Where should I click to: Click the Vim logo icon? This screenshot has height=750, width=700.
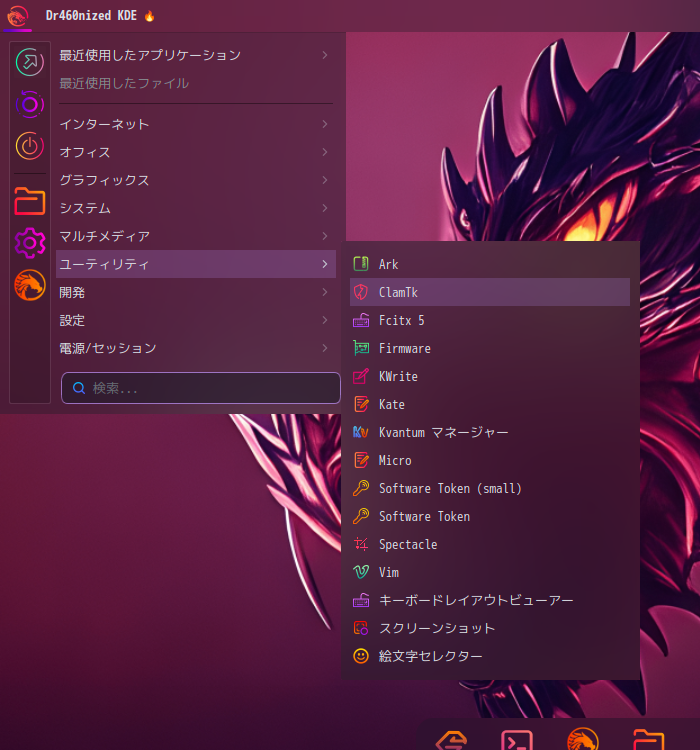(361, 572)
